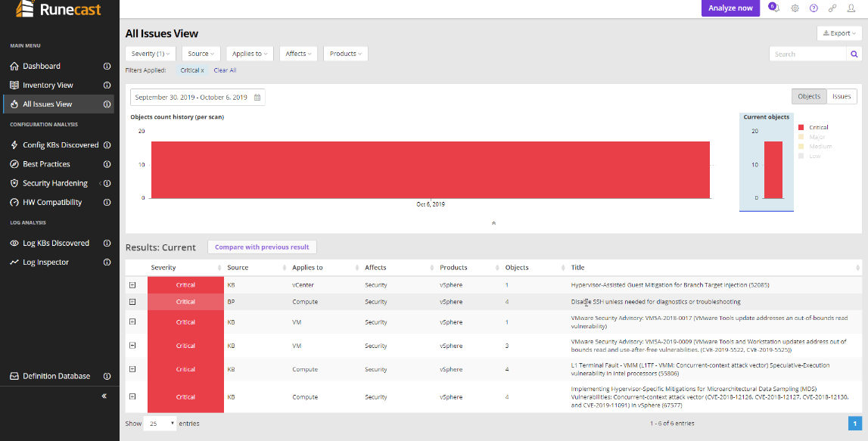Screen dimensions: 868x441
Task: Open the Severity (1) filter dropdown
Action: [151, 54]
